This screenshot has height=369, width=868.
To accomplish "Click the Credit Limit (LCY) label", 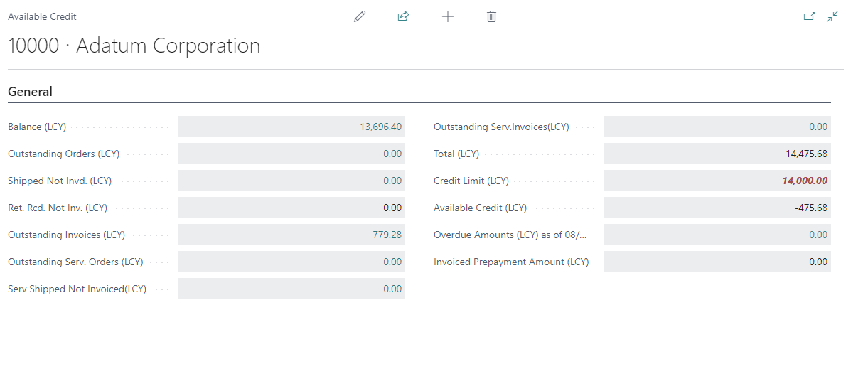I will 471,181.
